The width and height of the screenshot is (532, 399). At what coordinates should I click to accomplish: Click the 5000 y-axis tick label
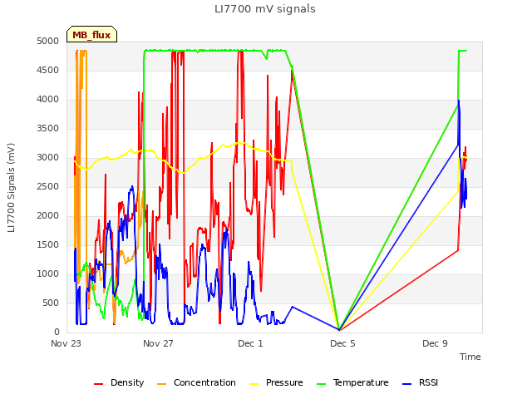(48, 41)
